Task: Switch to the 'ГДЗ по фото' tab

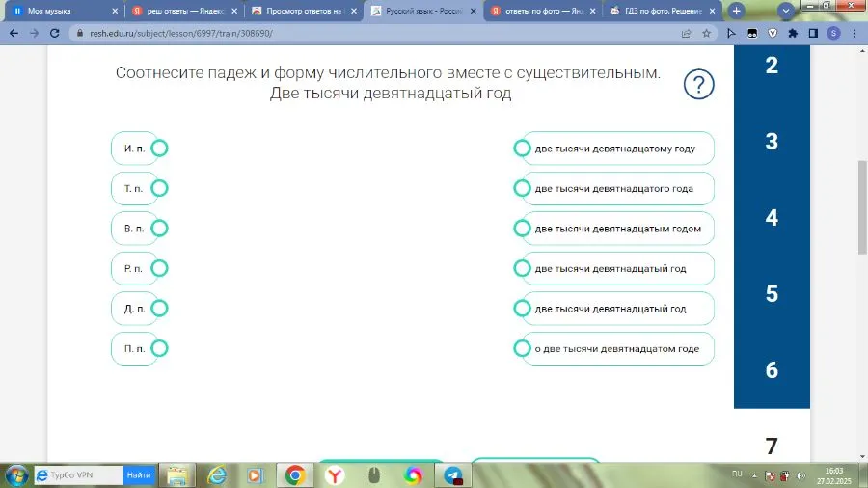Action: pyautogui.click(x=663, y=11)
